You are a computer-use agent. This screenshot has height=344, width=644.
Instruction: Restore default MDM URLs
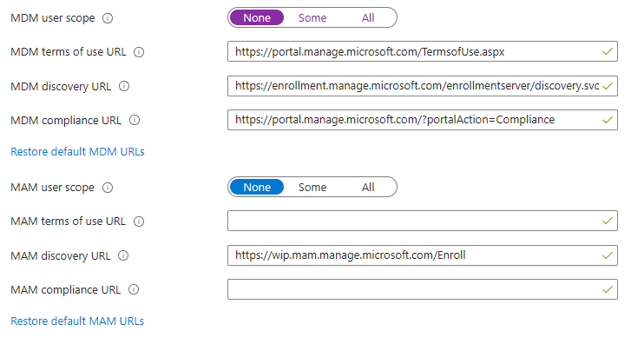(x=77, y=152)
